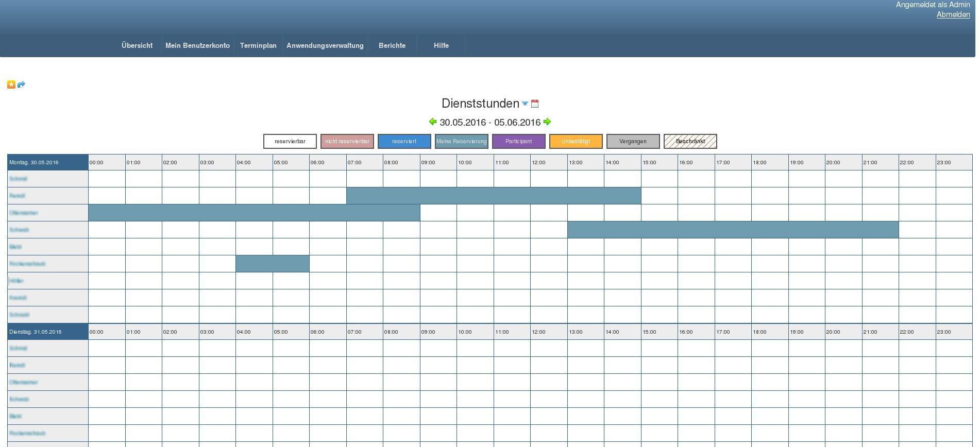Select the Berichte menu item
The height and width of the screenshot is (447, 980).
click(x=392, y=45)
